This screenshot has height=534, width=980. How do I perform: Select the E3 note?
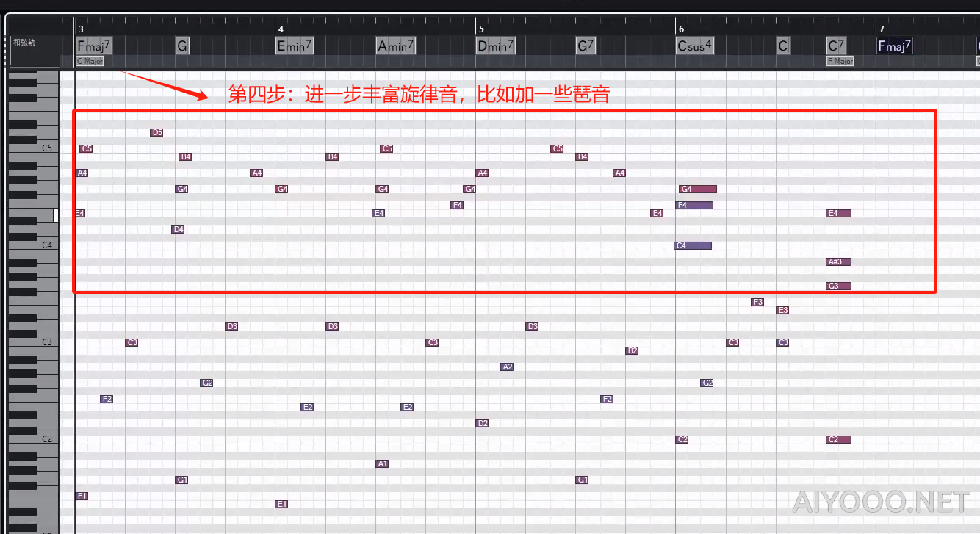pos(782,310)
